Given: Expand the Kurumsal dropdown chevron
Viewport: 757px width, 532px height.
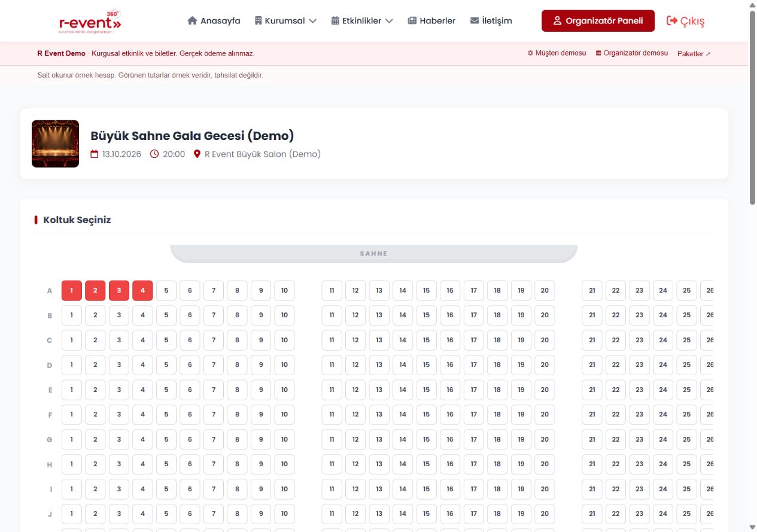Looking at the screenshot, I should (312, 21).
